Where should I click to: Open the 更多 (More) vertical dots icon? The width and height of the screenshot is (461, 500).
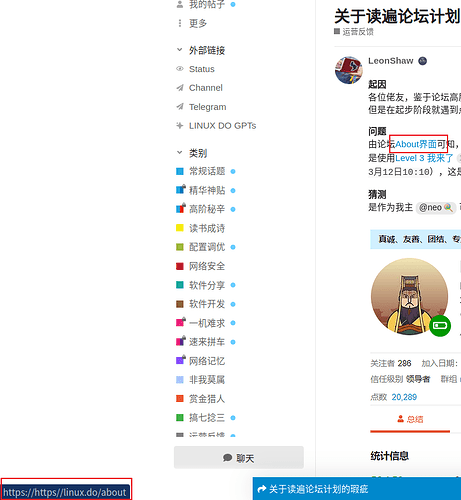click(180, 23)
